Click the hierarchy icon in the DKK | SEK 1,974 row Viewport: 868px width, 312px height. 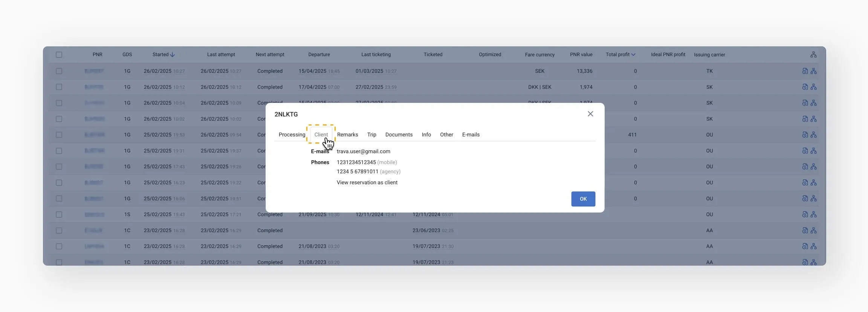(x=813, y=87)
